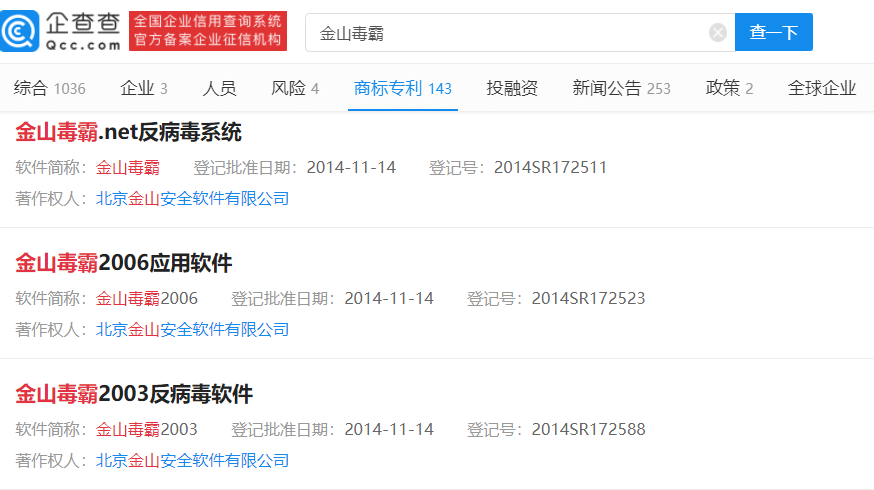The width and height of the screenshot is (874, 490).
Task: Go to the 风险 tab
Action: click(x=295, y=88)
